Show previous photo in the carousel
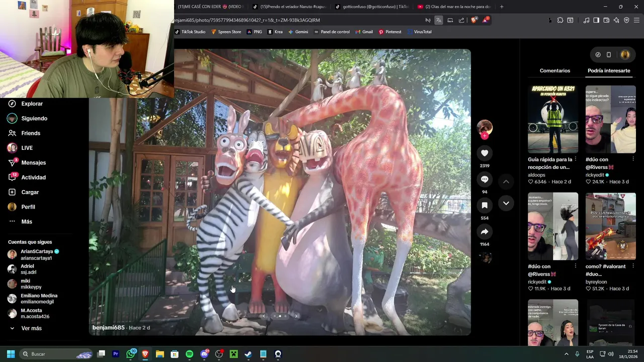644x362 pixels. (264, 316)
